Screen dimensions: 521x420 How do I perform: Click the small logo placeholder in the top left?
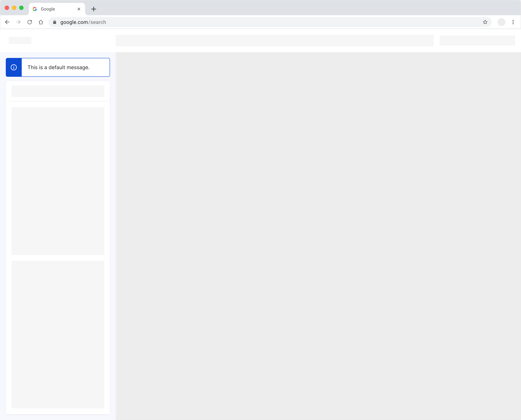click(20, 40)
